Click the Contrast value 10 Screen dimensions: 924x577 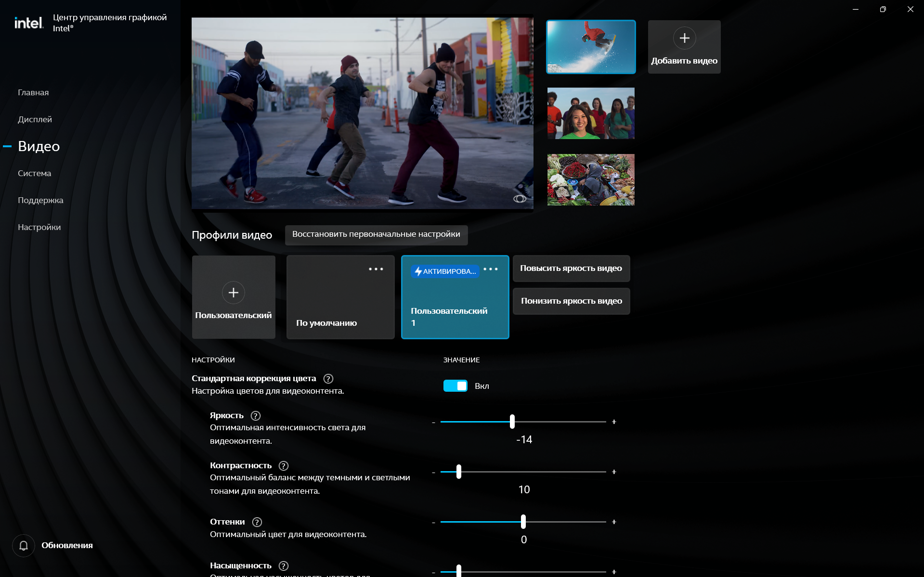coord(524,490)
